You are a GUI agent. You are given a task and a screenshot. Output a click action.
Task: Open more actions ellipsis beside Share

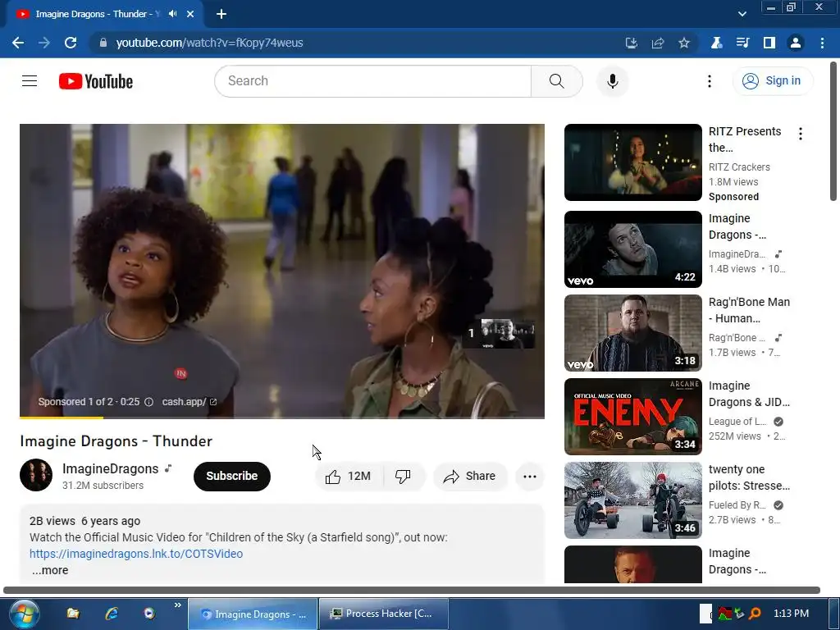pyautogui.click(x=529, y=477)
